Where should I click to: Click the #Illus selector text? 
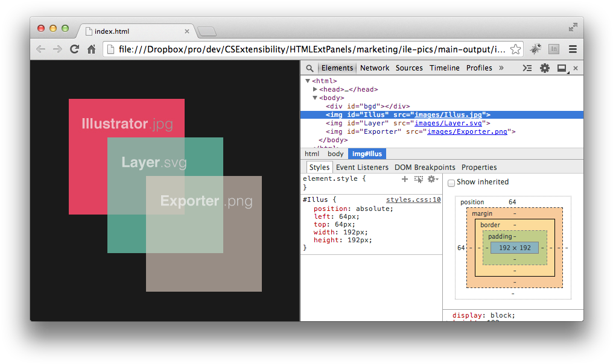(x=315, y=199)
